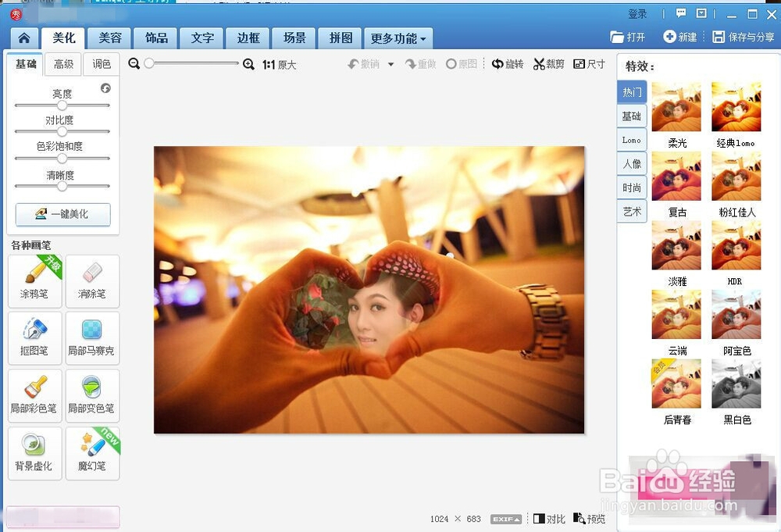This screenshot has width=781, height=532.
Task: Select the 局部马赛克 mosaic tool
Action: pyautogui.click(x=92, y=337)
